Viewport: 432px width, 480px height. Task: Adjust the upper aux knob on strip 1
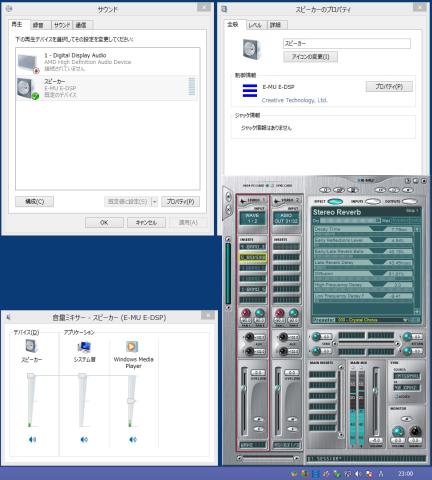pos(249,337)
